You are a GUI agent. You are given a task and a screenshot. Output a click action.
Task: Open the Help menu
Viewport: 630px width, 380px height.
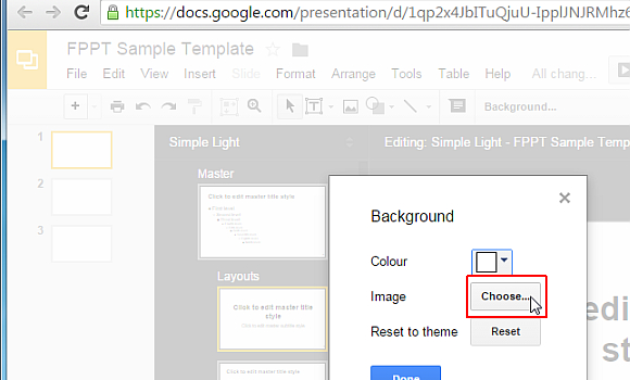pos(497,74)
